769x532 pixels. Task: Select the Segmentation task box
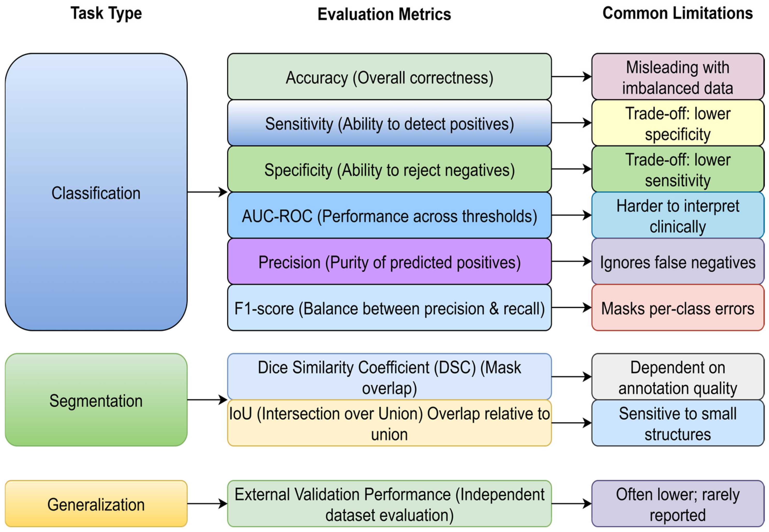point(96,400)
